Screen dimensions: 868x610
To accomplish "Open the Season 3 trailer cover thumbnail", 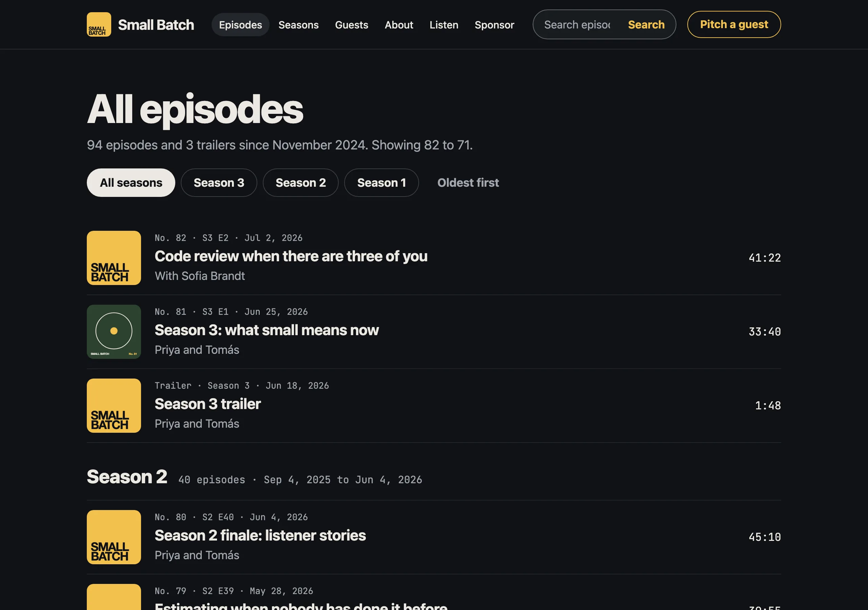I will tap(114, 406).
